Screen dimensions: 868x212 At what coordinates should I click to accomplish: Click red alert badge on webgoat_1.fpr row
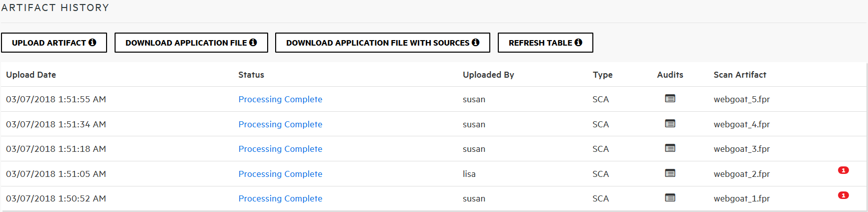(843, 195)
